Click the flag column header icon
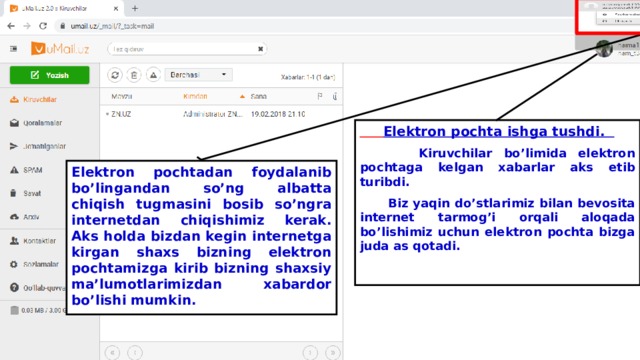 (320, 96)
